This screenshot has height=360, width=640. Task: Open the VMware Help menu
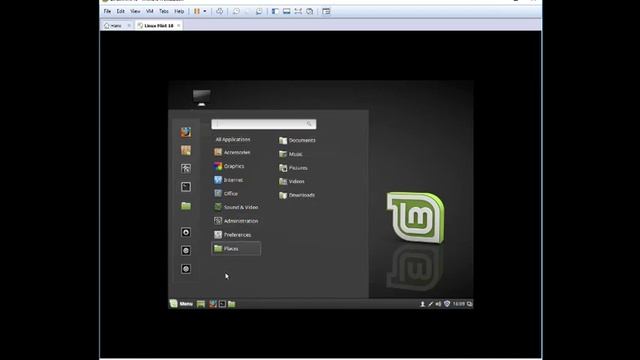pos(179,11)
